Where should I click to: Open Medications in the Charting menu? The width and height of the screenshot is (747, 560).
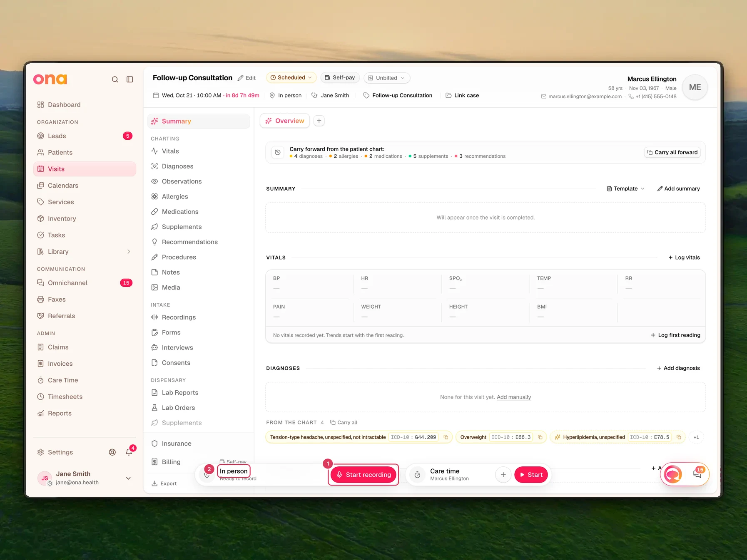coord(199,212)
